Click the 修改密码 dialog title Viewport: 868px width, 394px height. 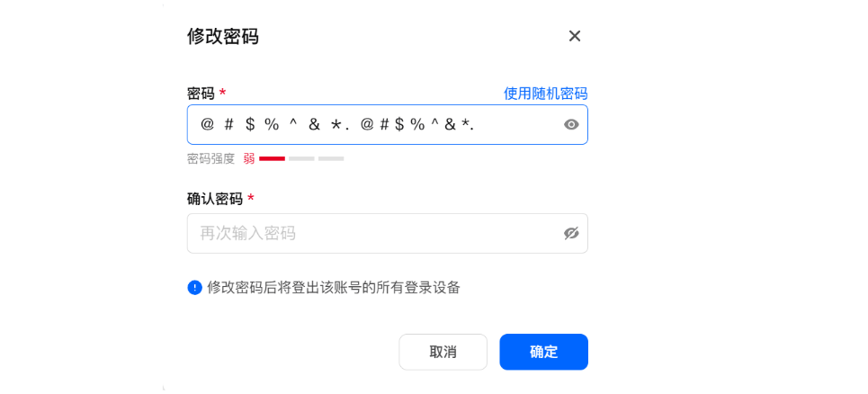223,36
